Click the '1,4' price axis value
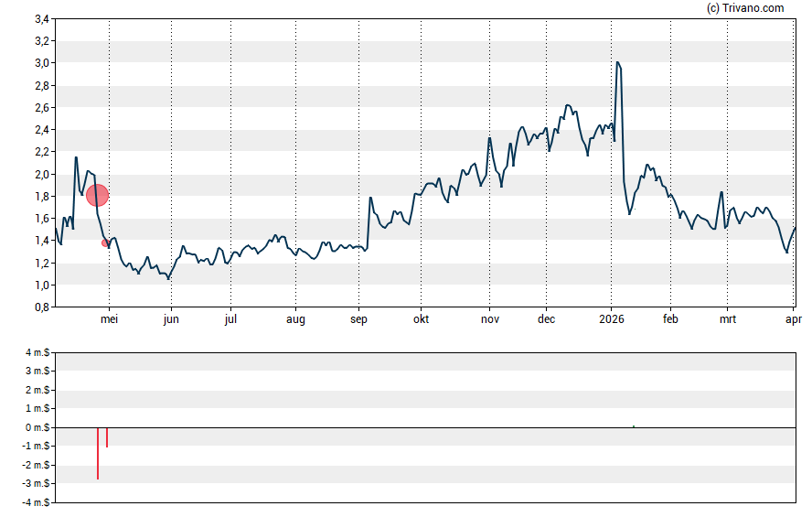 pyautogui.click(x=41, y=241)
